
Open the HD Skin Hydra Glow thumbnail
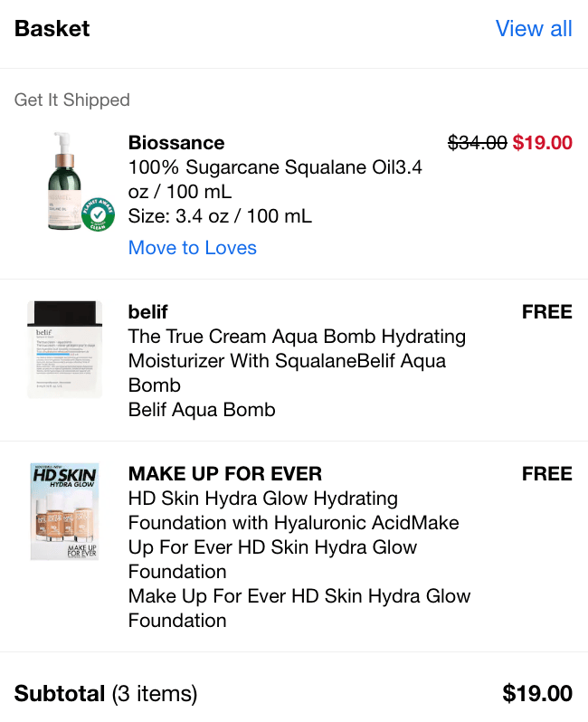(64, 511)
